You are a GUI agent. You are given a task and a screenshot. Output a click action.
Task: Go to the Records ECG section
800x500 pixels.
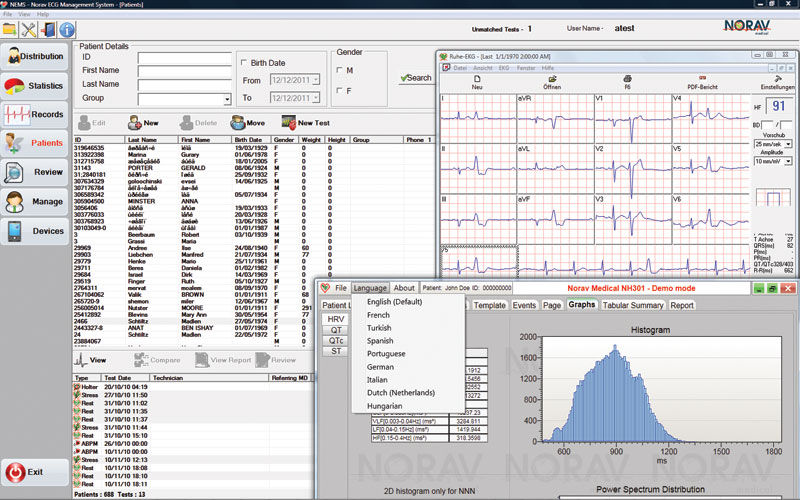point(34,114)
